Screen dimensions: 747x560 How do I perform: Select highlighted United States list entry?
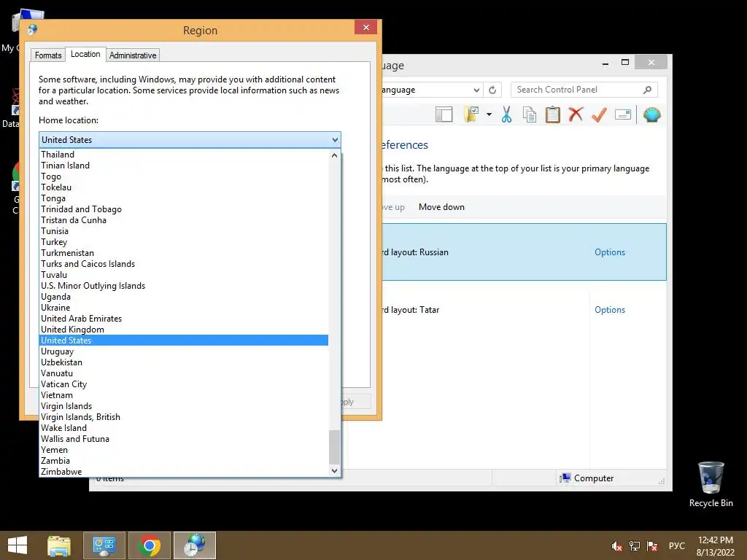click(x=184, y=341)
